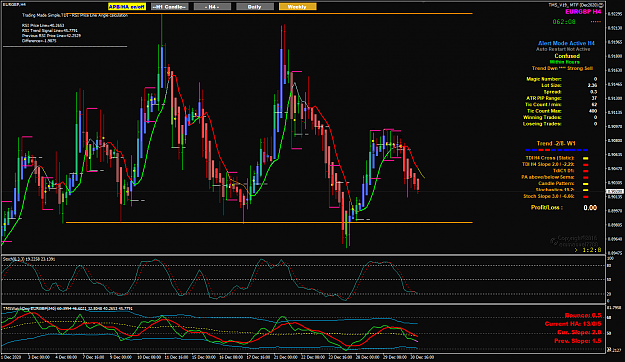Select the H4 timeframe button
This screenshot has height=362, width=625.
[212, 7]
